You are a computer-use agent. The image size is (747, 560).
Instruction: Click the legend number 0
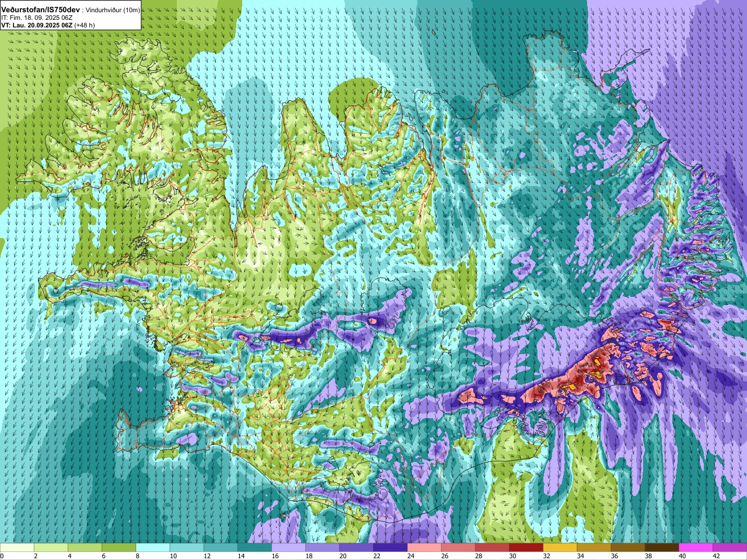(2, 556)
